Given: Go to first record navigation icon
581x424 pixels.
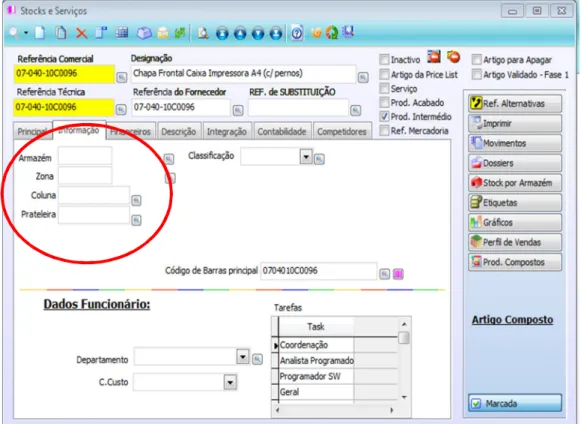Looking at the screenshot, I should pyautogui.click(x=222, y=33).
